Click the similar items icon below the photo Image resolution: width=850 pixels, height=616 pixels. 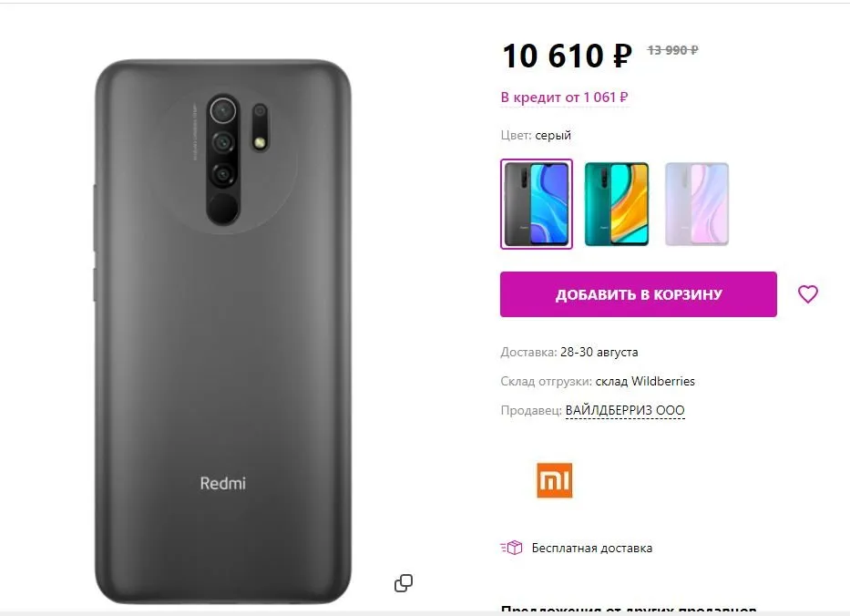404,583
